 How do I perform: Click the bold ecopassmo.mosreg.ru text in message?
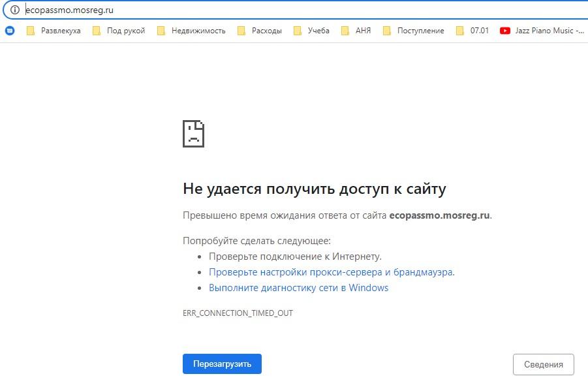(439, 215)
